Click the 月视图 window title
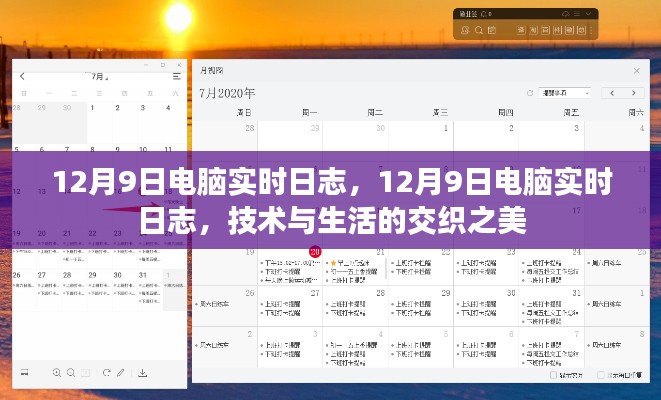The image size is (661, 400). pyautogui.click(x=213, y=71)
